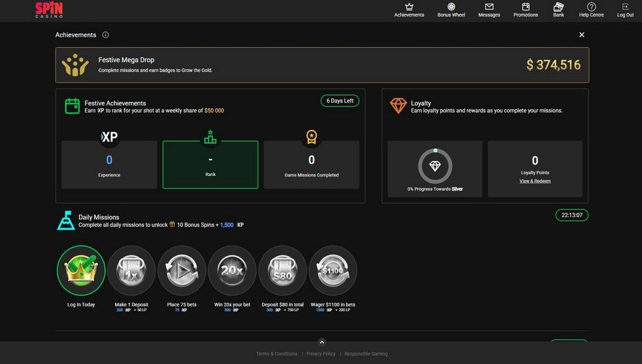Click the Daily Missions mountain flag icon
The width and height of the screenshot is (642, 364).
[66, 220]
